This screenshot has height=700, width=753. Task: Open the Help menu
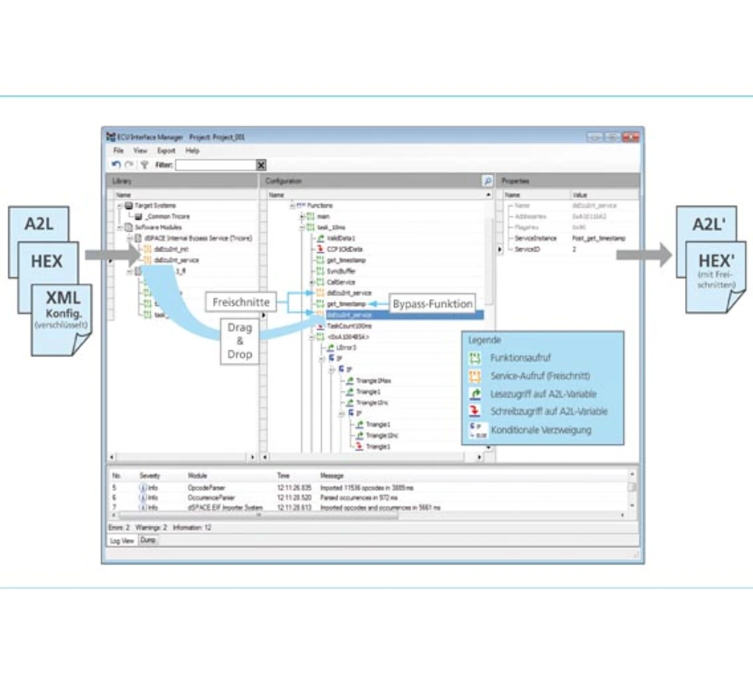pos(192,151)
